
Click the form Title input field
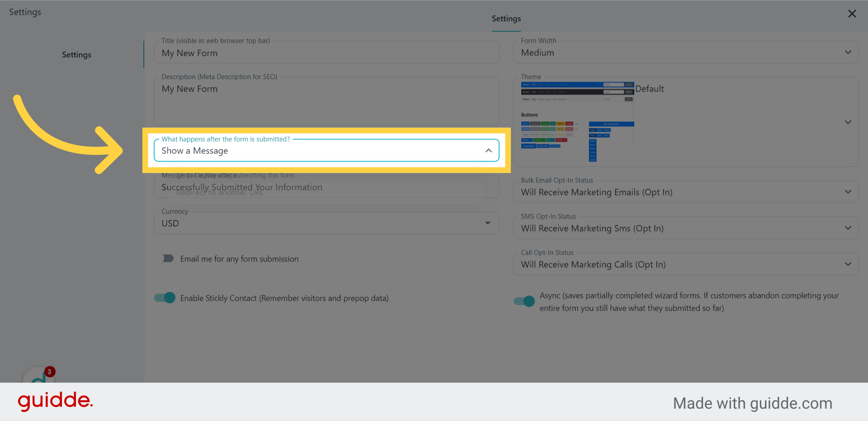tap(325, 53)
